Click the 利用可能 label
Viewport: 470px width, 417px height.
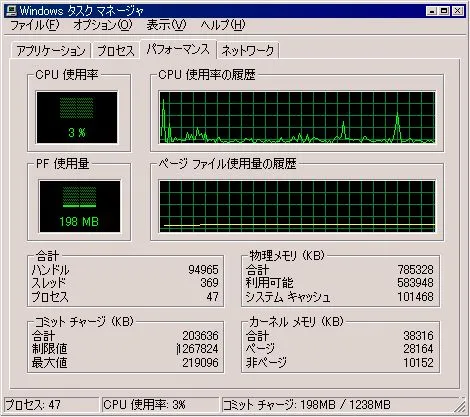269,283
